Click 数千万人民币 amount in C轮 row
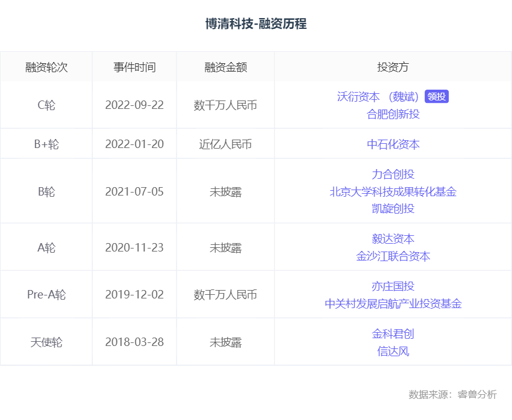512x420 pixels. pos(226,105)
